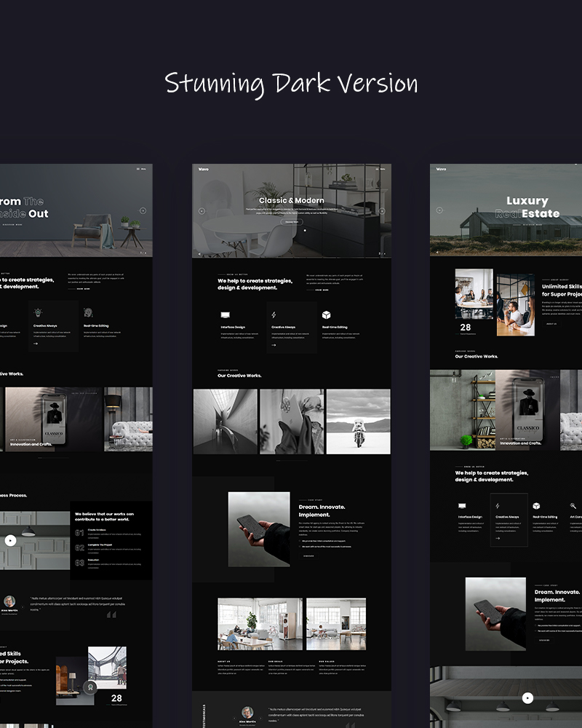Click the next slide arrow in the left template hero
The width and height of the screenshot is (582, 728).
(x=143, y=210)
